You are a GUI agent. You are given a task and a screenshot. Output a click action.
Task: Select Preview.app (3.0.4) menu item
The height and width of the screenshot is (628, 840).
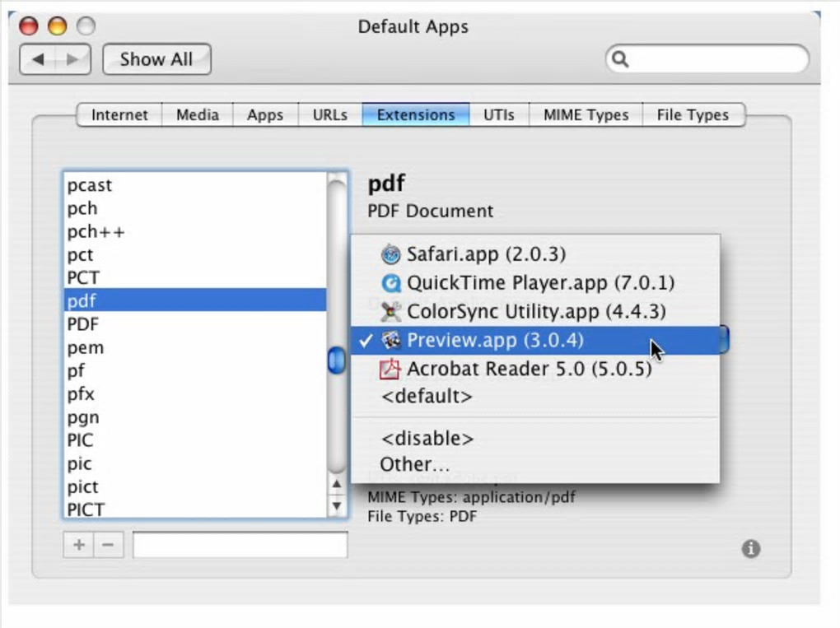(535, 340)
